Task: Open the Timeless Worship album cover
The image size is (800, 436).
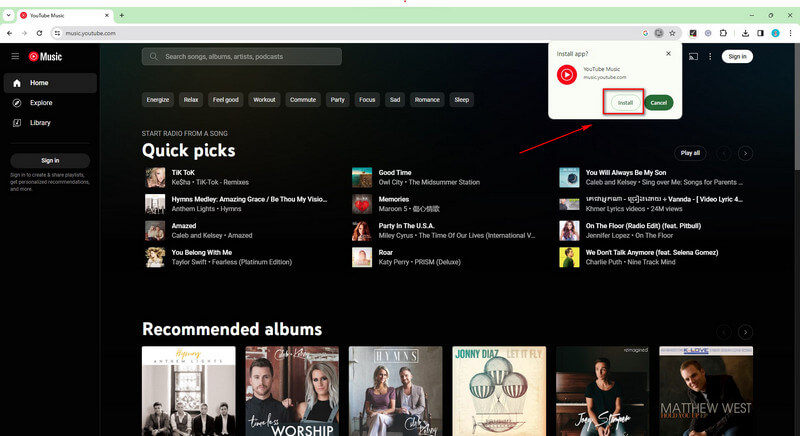Action: pos(292,391)
